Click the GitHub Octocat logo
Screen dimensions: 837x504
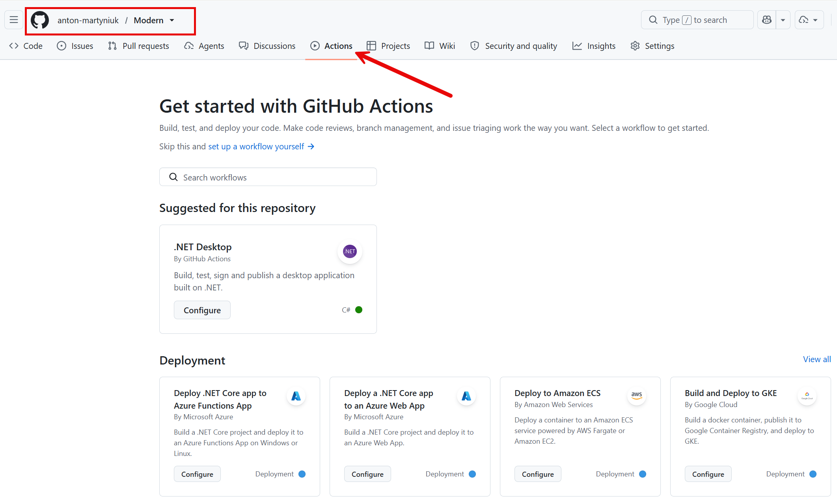(40, 20)
